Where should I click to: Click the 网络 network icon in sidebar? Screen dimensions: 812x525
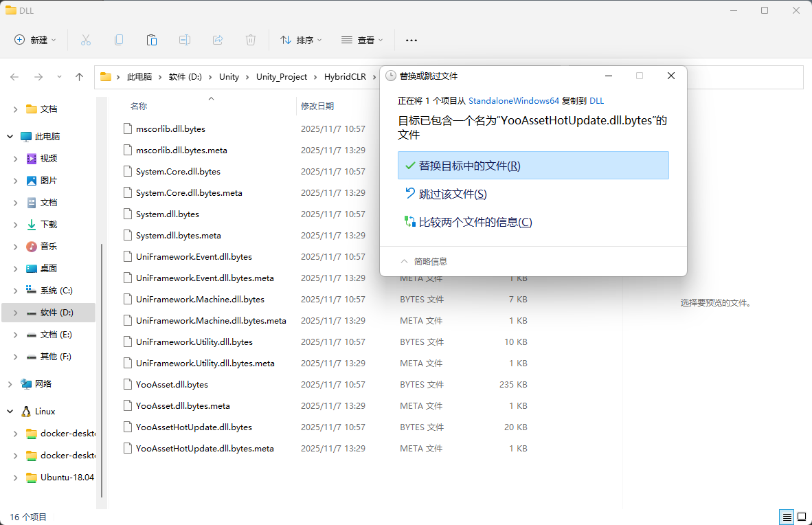click(x=26, y=384)
